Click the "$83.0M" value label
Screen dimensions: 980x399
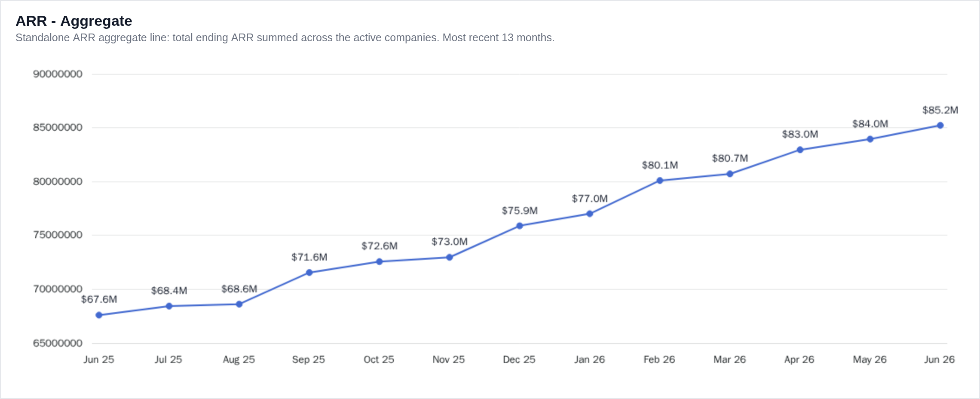click(800, 134)
